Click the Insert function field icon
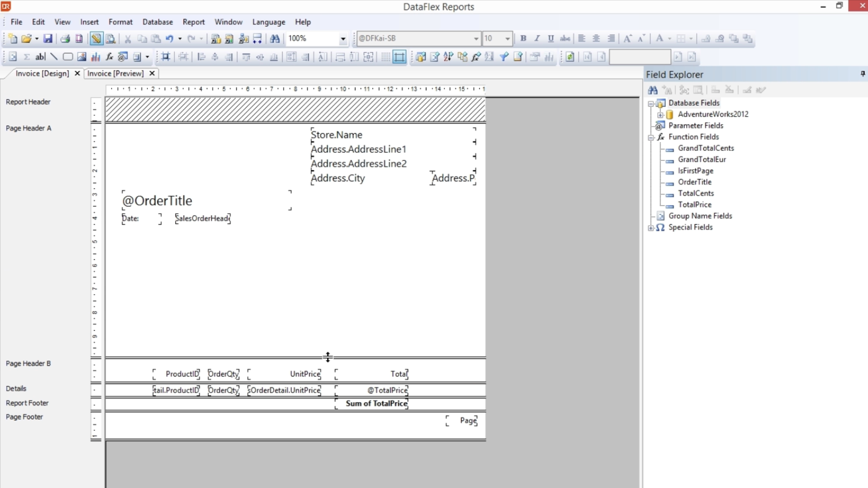The width and height of the screenshot is (868, 488). (x=109, y=57)
